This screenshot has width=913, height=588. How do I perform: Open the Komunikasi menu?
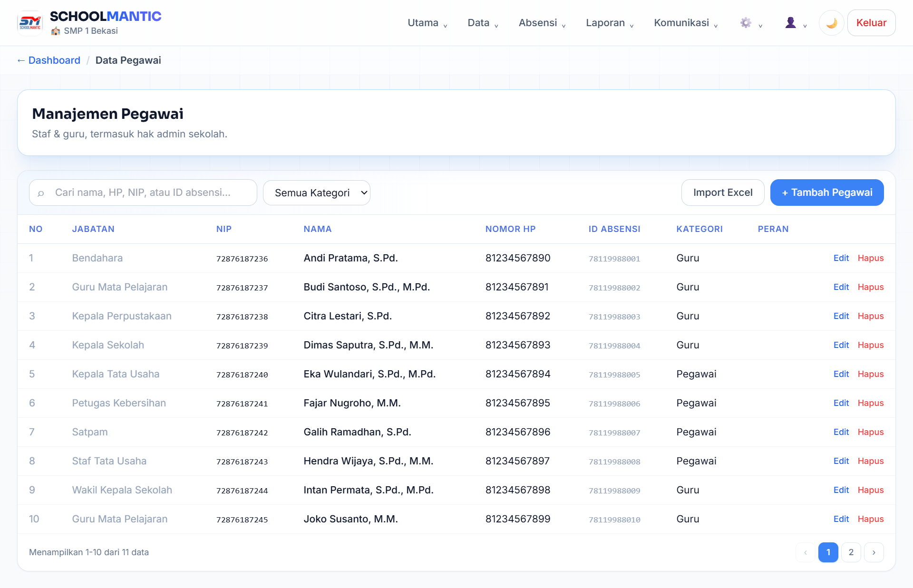point(686,23)
